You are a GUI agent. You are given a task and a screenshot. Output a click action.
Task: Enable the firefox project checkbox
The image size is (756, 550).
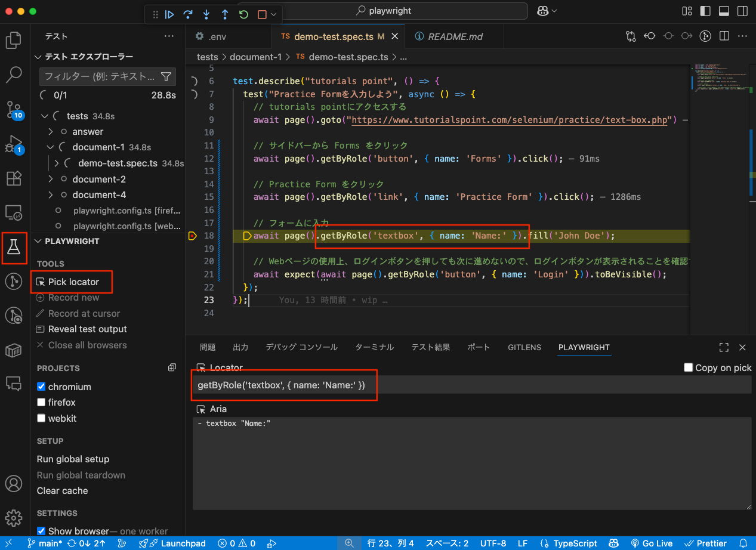pyautogui.click(x=41, y=403)
